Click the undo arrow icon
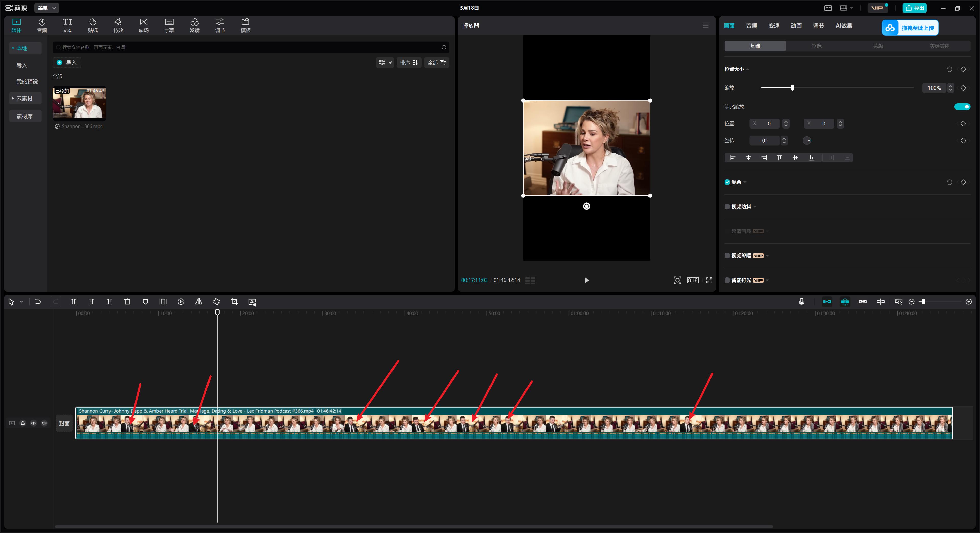 coord(38,301)
